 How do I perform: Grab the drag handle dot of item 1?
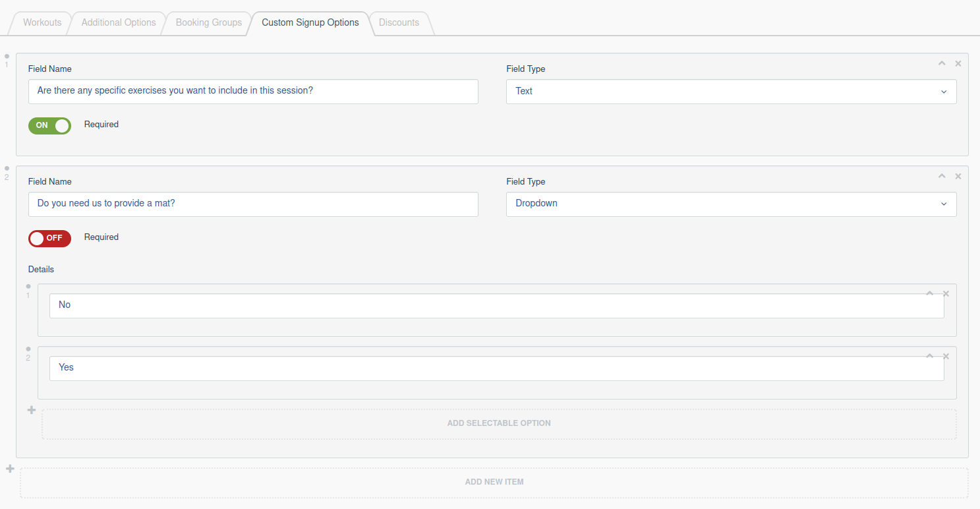(x=7, y=56)
